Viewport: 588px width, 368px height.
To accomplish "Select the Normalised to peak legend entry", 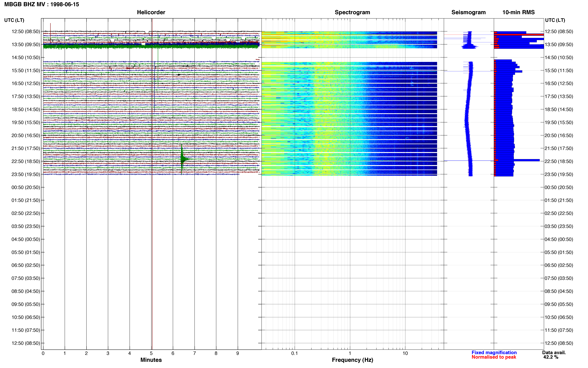I will [494, 357].
